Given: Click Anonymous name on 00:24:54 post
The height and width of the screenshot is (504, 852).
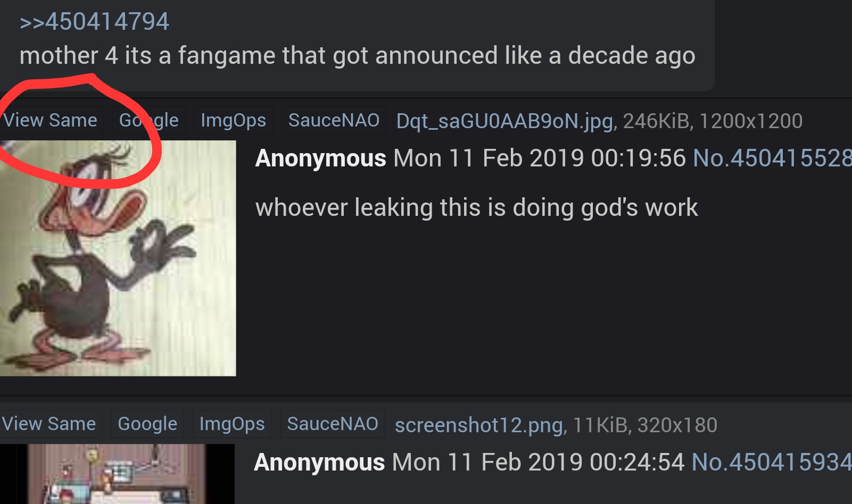Looking at the screenshot, I should [319, 462].
